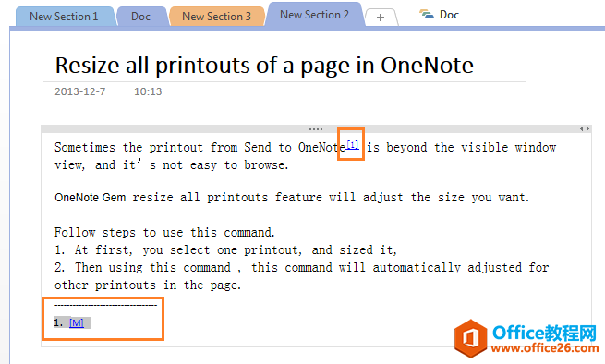Click the Doc section group icon

point(427,15)
